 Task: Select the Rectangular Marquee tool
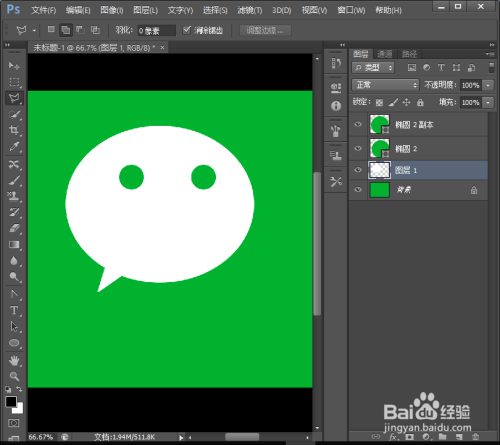click(x=14, y=82)
